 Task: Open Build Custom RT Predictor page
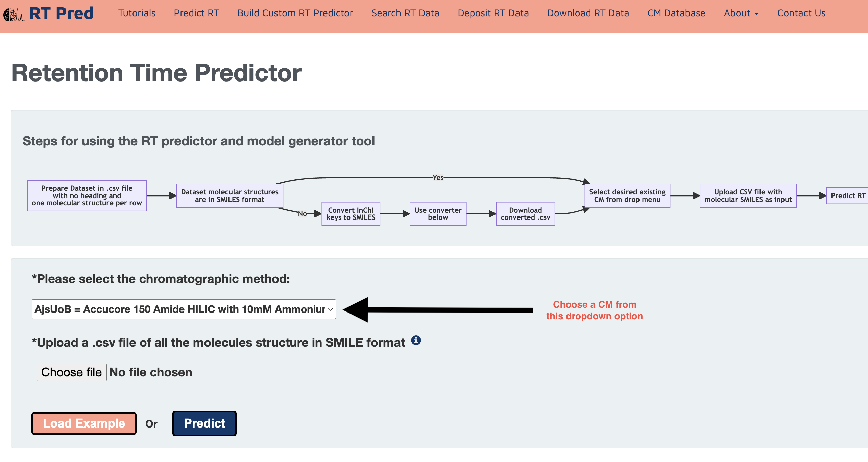point(295,13)
